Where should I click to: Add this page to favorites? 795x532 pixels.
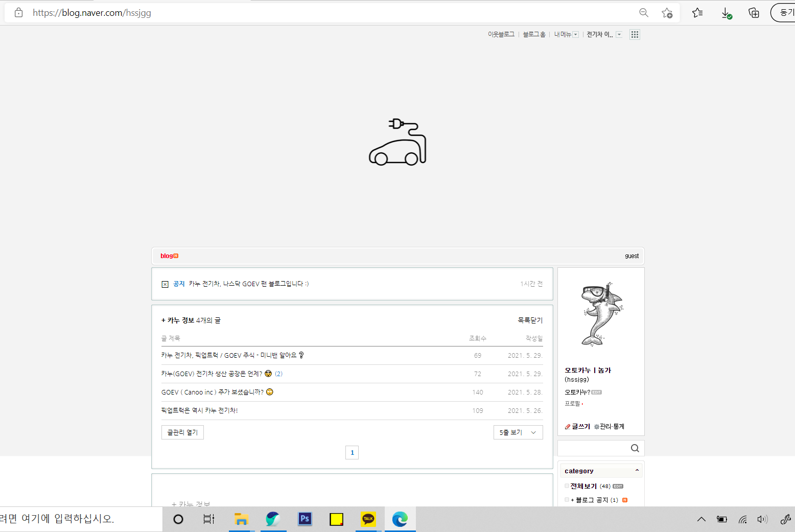667,13
